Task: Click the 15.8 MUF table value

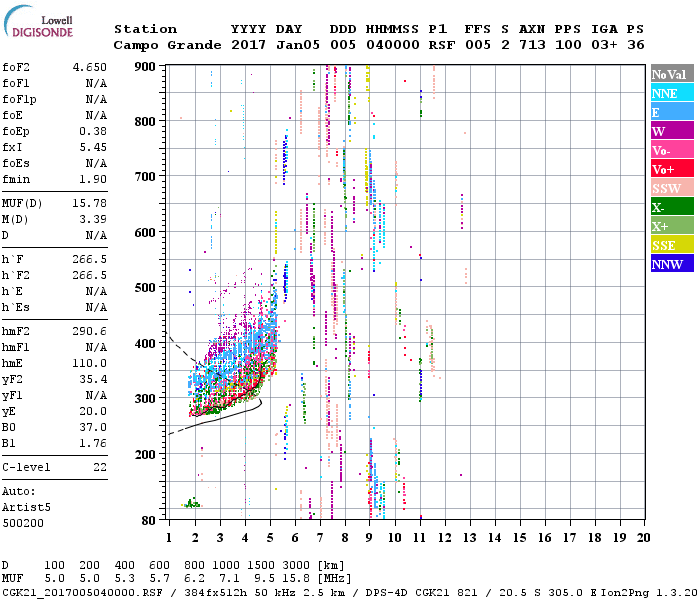Action: click(x=296, y=579)
